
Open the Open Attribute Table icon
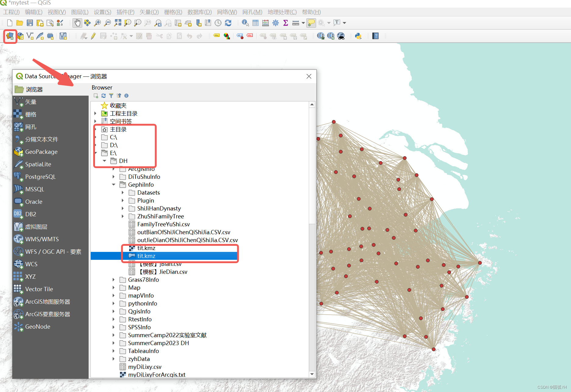(x=256, y=23)
